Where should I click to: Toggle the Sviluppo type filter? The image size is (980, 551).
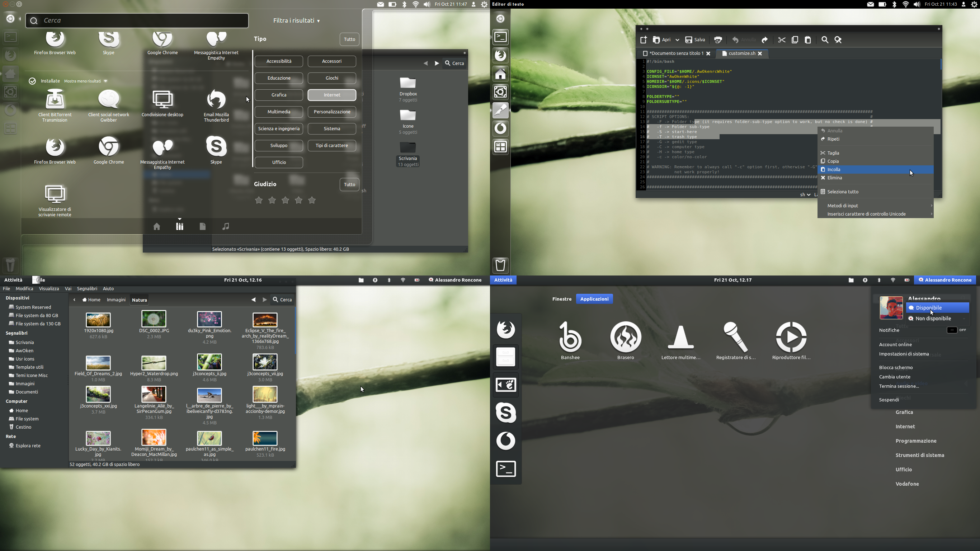click(x=279, y=145)
